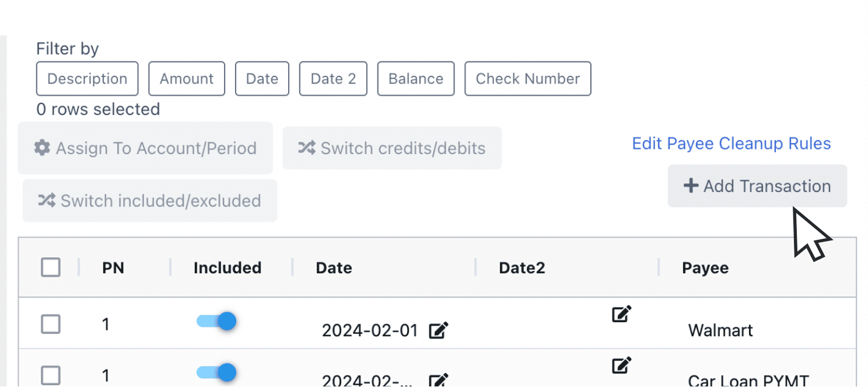Filter transactions by Balance
Viewport: 868px width, 387px height.
[415, 78]
